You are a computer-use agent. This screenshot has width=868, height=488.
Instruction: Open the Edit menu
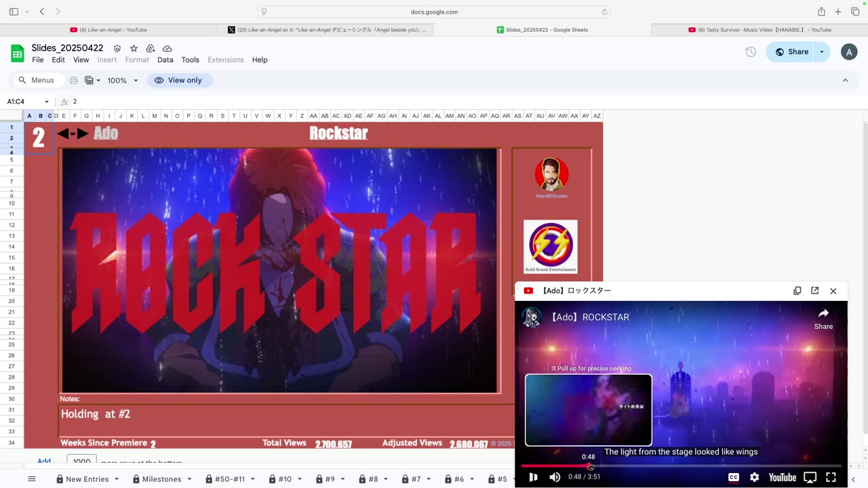tap(58, 60)
